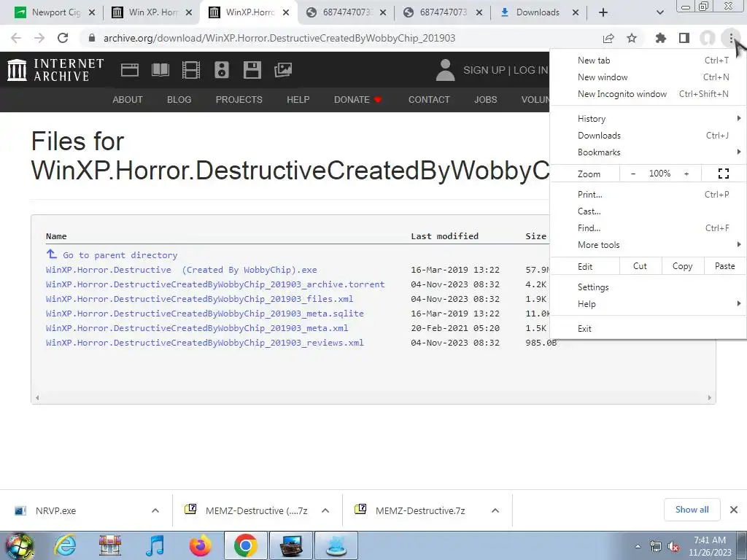The image size is (747, 560).
Task: Choose New Incognito window
Action: point(648,94)
